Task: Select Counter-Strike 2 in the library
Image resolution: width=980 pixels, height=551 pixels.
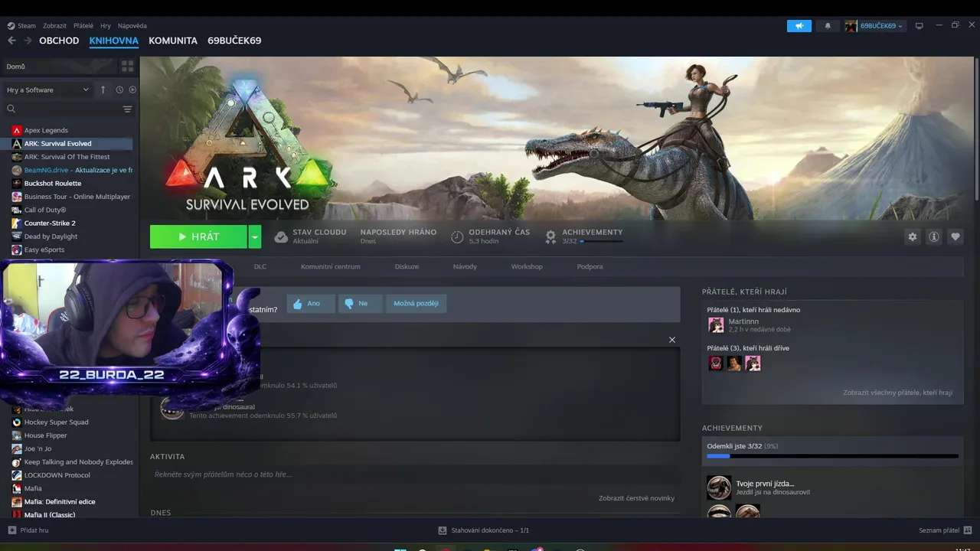Action: (x=50, y=223)
